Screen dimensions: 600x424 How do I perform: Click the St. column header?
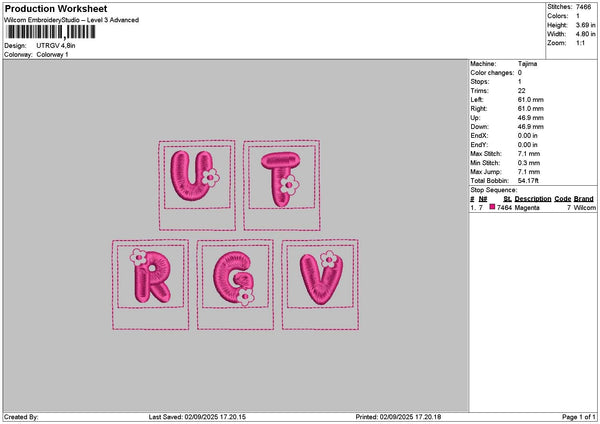pyautogui.click(x=507, y=199)
